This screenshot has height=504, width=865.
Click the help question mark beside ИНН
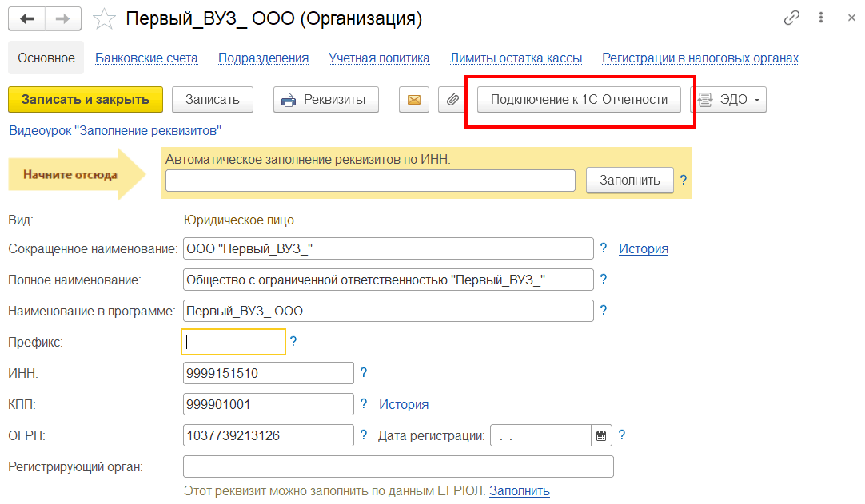click(x=363, y=372)
